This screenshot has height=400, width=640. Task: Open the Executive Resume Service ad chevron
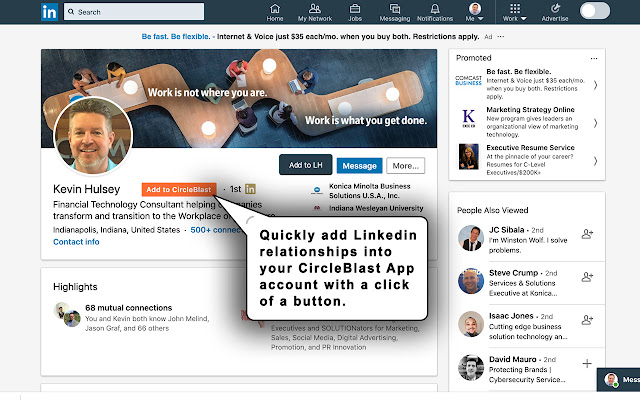click(596, 161)
